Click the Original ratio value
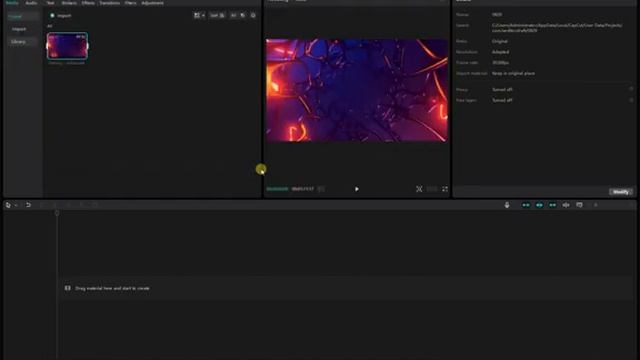This screenshot has width=640, height=360. pos(500,41)
